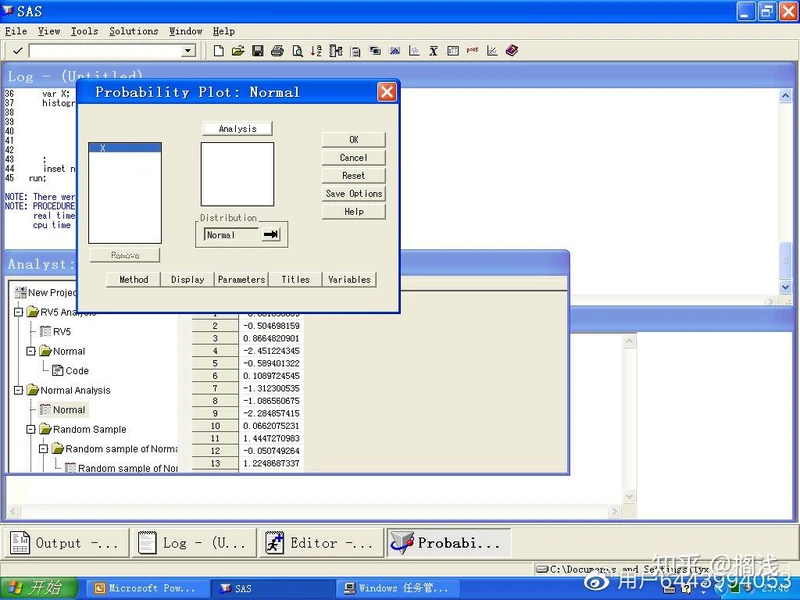Select the RV5 data table tree item
Screen dimensions: 800x600
(x=56, y=332)
